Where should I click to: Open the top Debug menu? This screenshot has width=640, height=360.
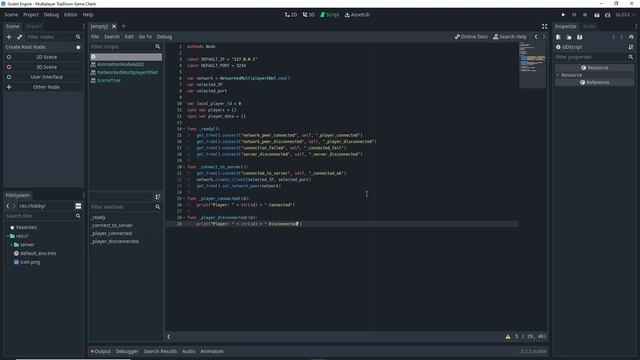51,15
